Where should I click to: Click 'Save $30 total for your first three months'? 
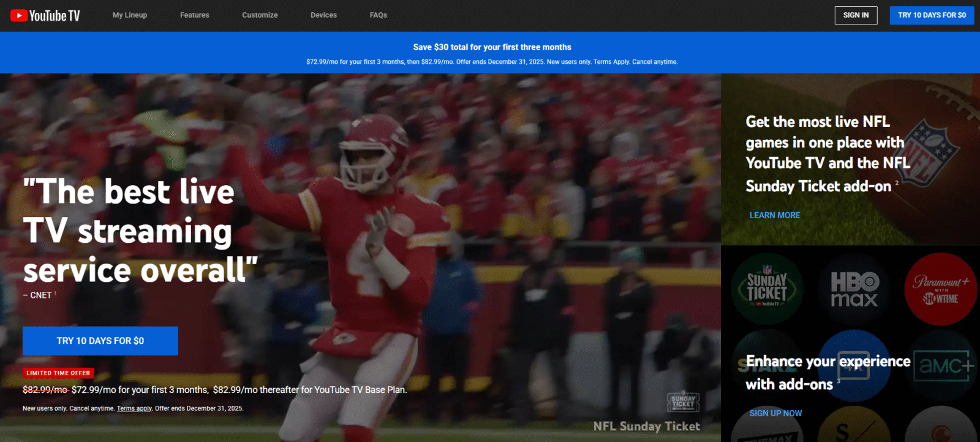492,47
